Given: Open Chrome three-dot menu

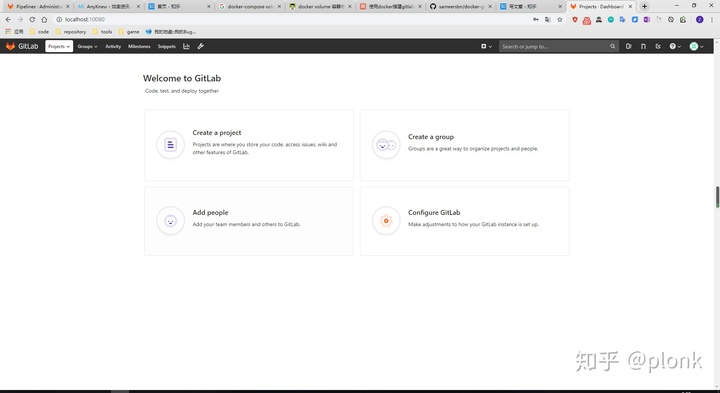Looking at the screenshot, I should [x=712, y=19].
